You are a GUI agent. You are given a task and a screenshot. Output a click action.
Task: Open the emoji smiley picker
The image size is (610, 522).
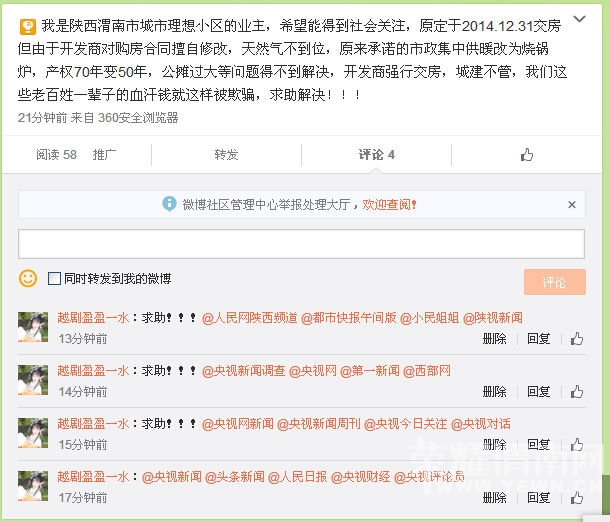(28, 278)
